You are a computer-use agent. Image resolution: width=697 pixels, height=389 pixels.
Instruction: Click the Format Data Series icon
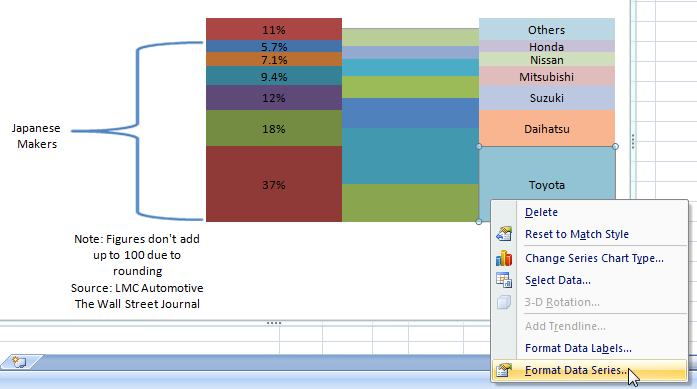pyautogui.click(x=504, y=370)
